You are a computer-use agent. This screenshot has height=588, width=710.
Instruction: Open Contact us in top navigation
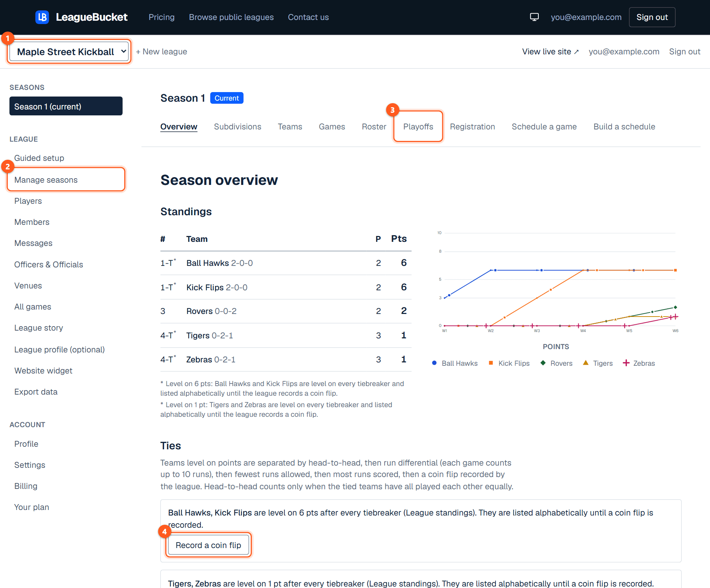coord(308,17)
